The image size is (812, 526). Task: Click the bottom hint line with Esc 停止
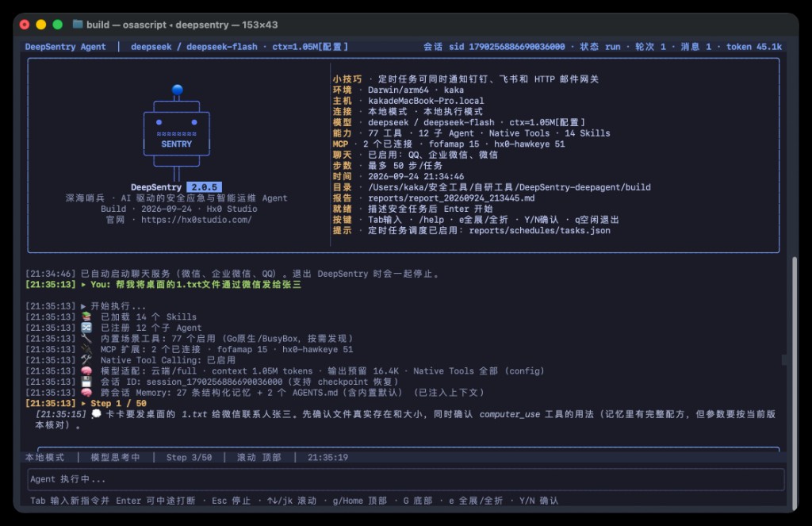point(294,501)
